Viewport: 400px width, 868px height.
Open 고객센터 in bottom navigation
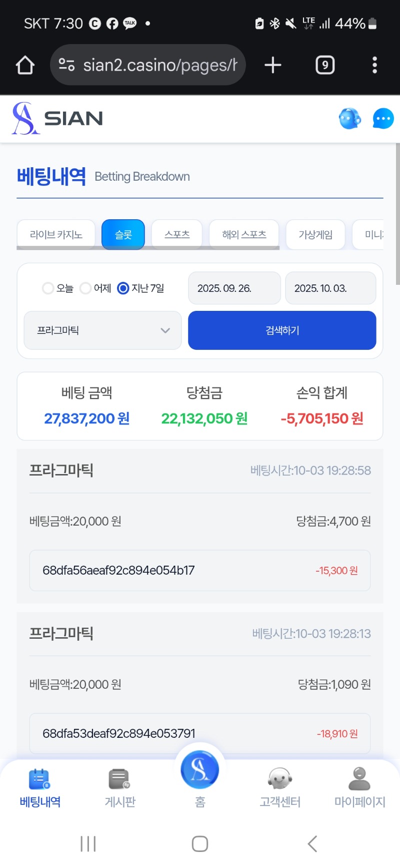[x=280, y=788]
